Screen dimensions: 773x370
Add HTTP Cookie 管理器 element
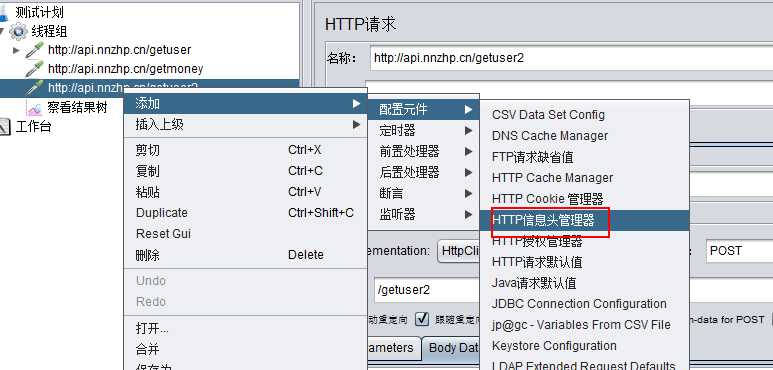[x=584, y=199]
